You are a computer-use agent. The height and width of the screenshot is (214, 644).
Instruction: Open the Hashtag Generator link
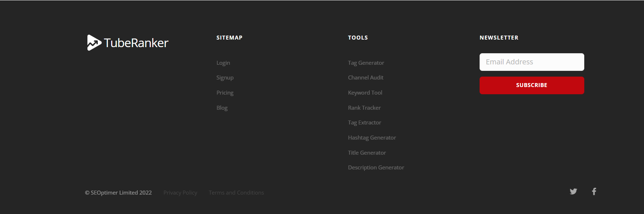pos(372,138)
